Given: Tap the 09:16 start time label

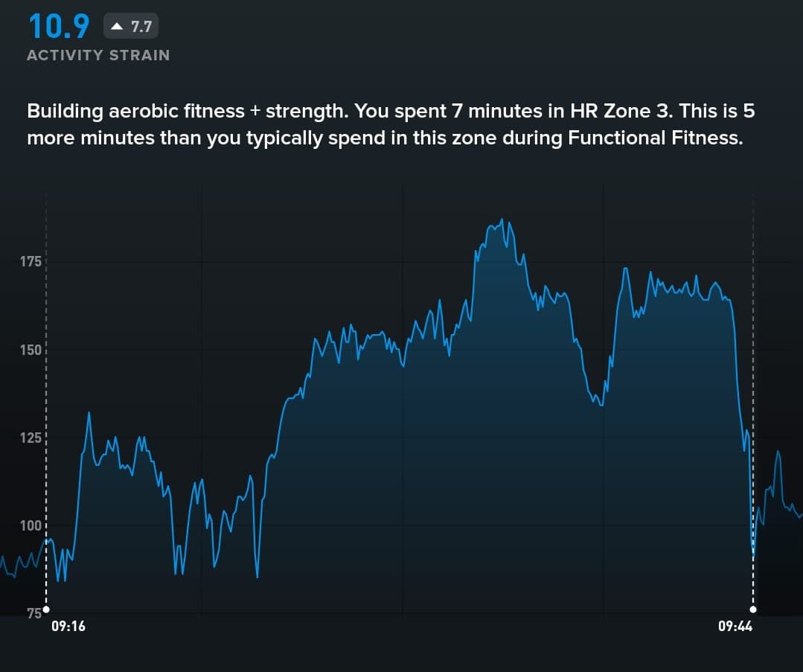Looking at the screenshot, I should [x=68, y=627].
